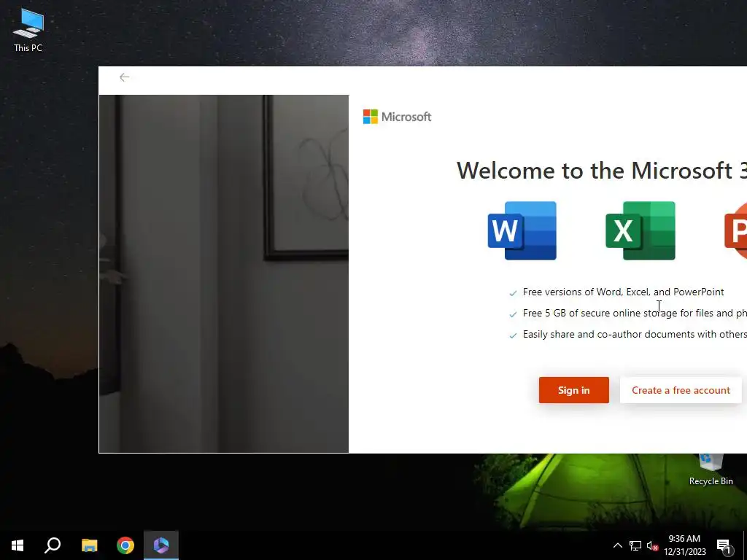Viewport: 747px width, 560px height.
Task: Click the Microsoft logo
Action: pyautogui.click(x=397, y=117)
